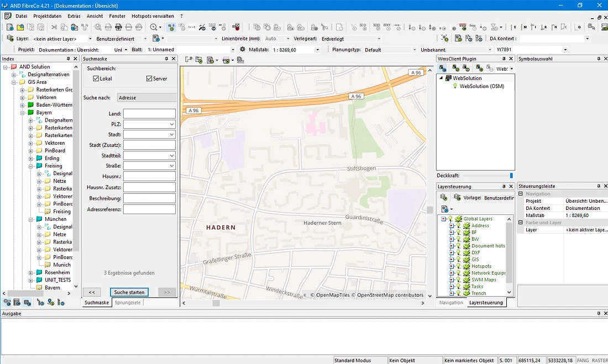The image size is (608, 364).
Task: Click the 'frog' toolbar icon
Action: pos(473,27)
